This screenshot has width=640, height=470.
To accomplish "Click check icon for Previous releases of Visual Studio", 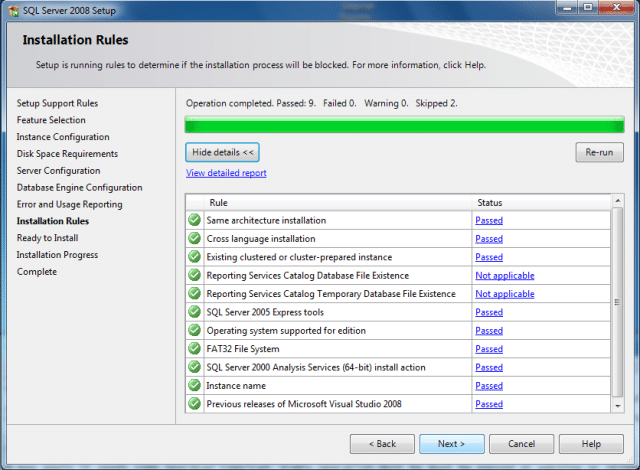I will point(195,403).
